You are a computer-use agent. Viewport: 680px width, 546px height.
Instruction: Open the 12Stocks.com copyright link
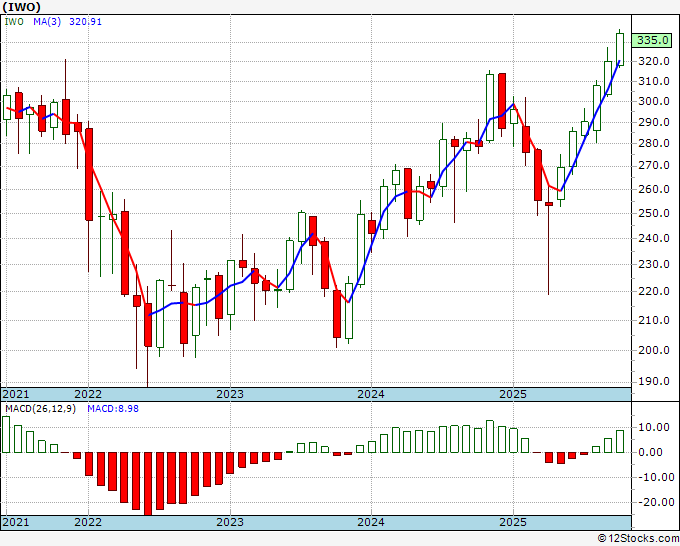pyautogui.click(x=638, y=539)
